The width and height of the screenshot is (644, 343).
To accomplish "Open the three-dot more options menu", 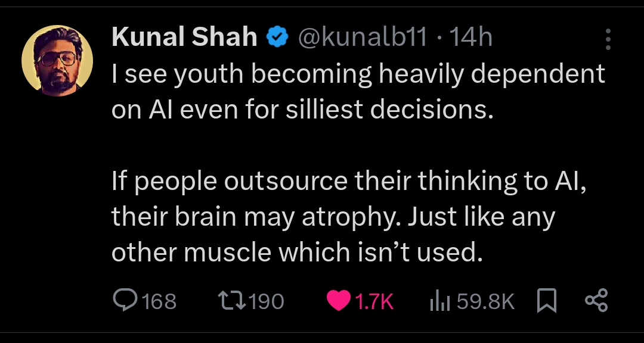I will (608, 39).
